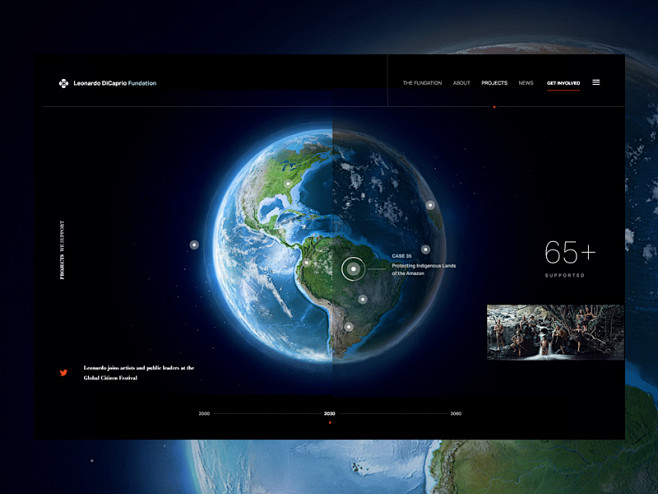
Task: Click the red timeline position dot
Action: coord(330,423)
